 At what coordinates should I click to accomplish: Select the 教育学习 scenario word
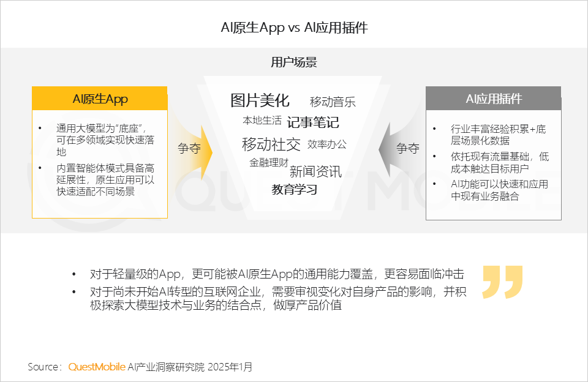click(295, 190)
